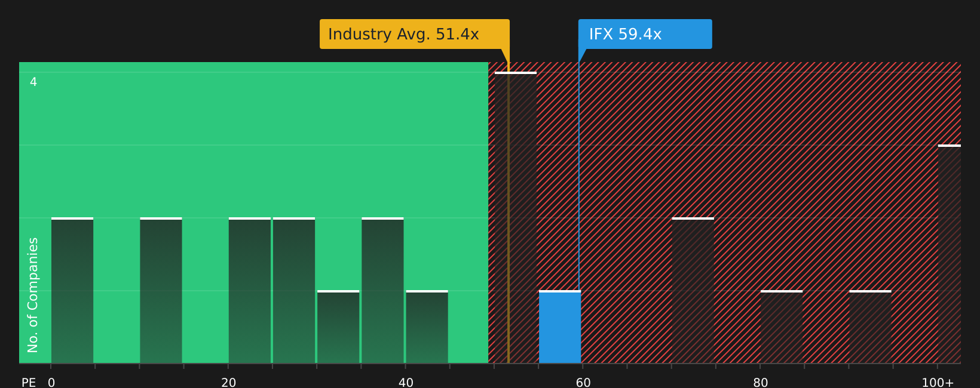This screenshot has height=388, width=980.
Task: Select the blue IFX bar at PE 55-60
Action: [x=560, y=327]
